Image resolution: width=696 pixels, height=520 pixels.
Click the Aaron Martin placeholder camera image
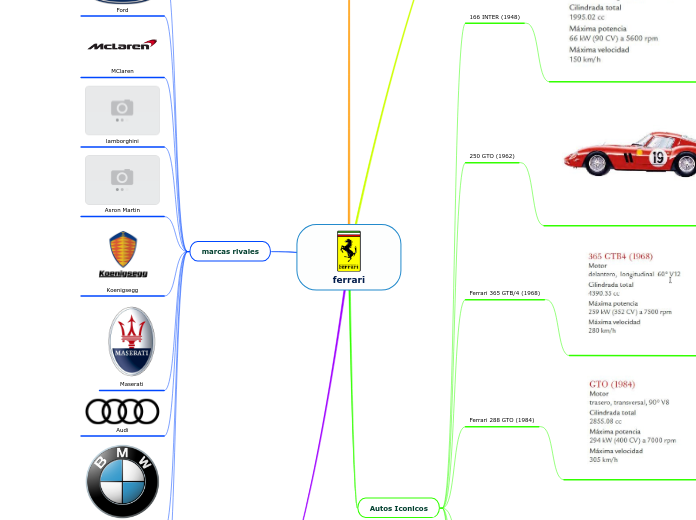tap(122, 180)
